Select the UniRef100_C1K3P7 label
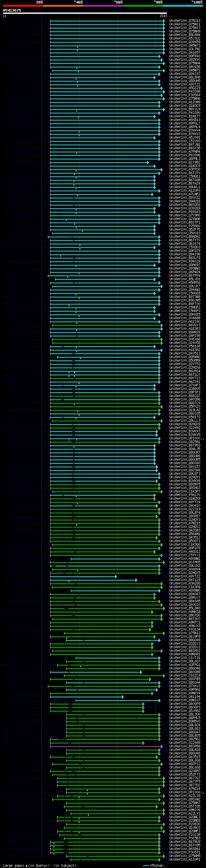 [x=185, y=491]
